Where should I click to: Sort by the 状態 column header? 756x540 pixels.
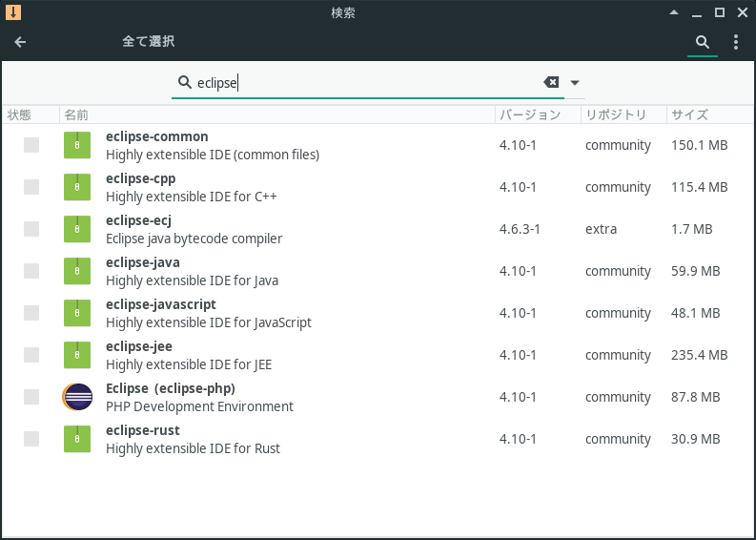tap(31, 114)
